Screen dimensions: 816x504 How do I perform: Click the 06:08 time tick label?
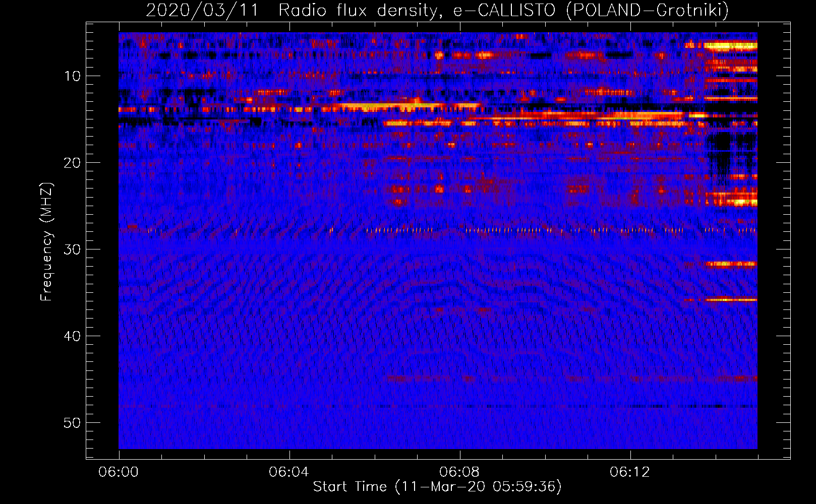coord(459,472)
